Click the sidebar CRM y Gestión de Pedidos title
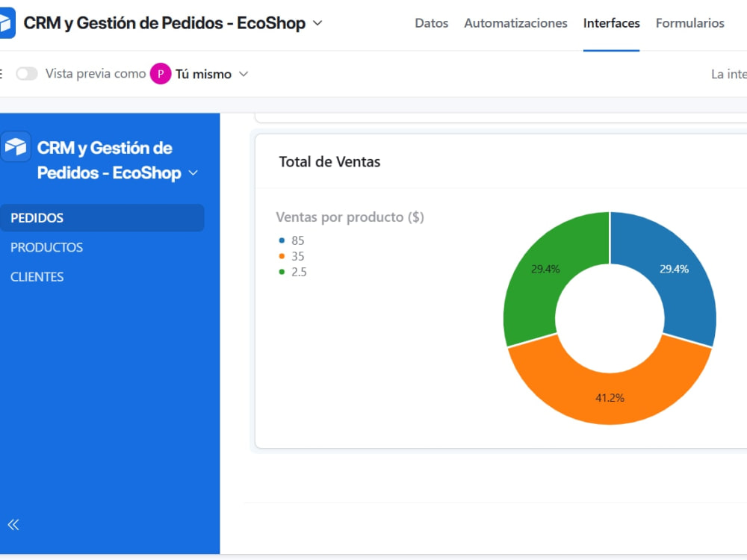The width and height of the screenshot is (747, 560). (109, 161)
